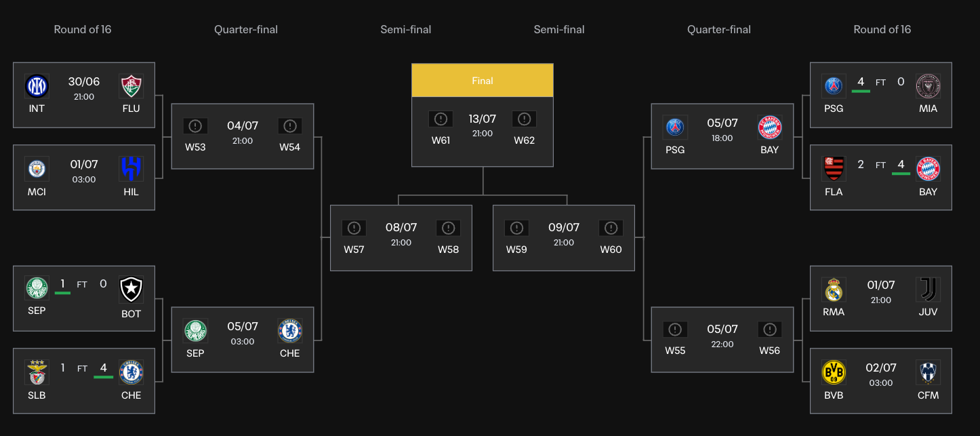This screenshot has height=436, width=980.
Task: Open the yellow Final header
Action: [483, 81]
